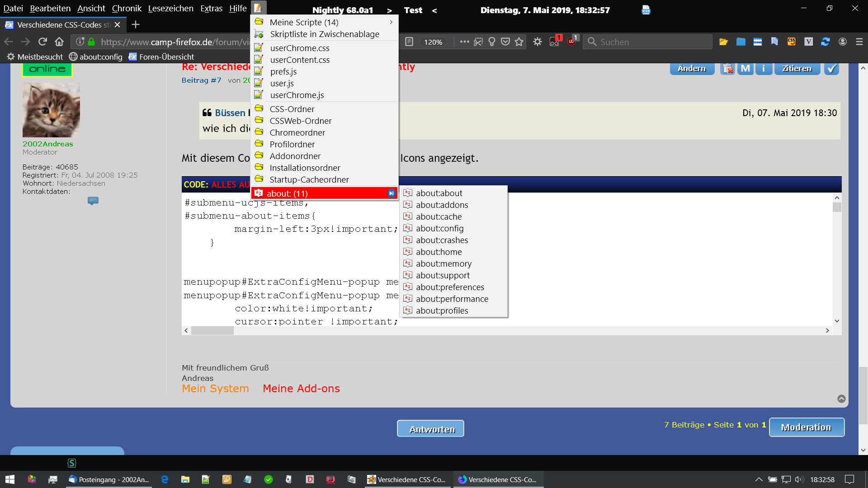The image size is (868, 488).
Task: Expand the about: (11) submenu arrow
Action: coord(391,193)
